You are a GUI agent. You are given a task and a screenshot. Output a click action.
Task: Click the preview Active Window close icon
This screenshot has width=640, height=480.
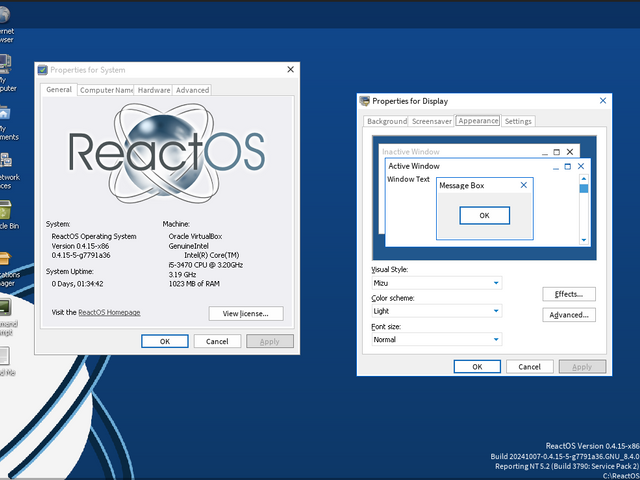(x=581, y=166)
